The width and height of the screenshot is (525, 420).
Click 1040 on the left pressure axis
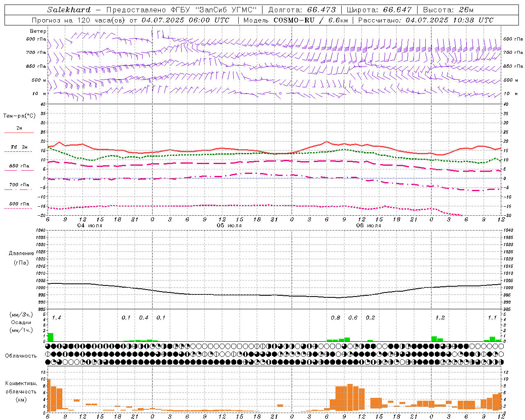[x=40, y=231]
